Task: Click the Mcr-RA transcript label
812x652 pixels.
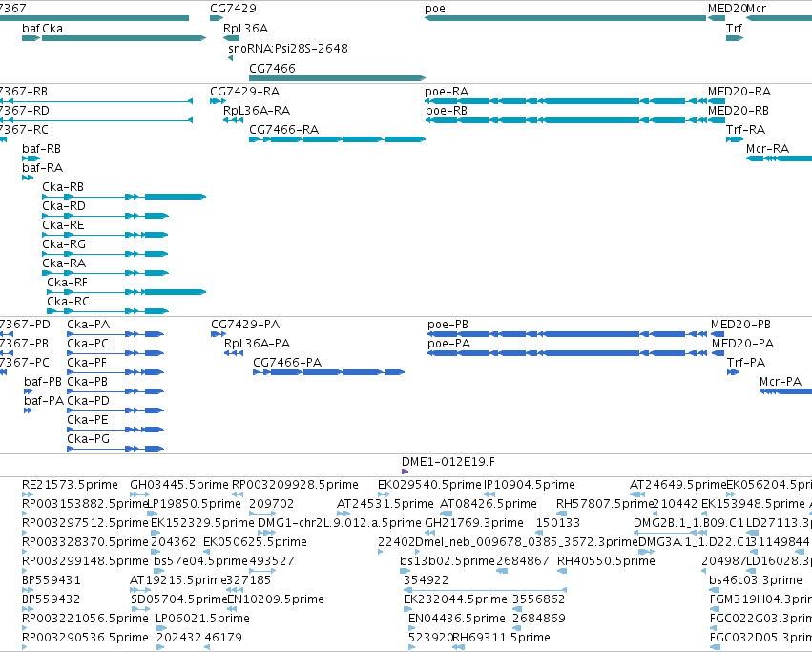Action: pyautogui.click(x=767, y=149)
